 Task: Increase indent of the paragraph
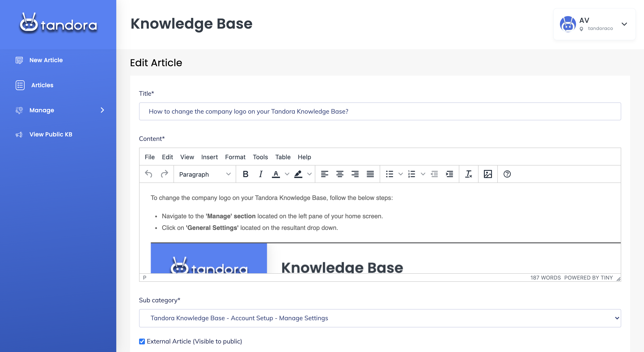tap(449, 174)
